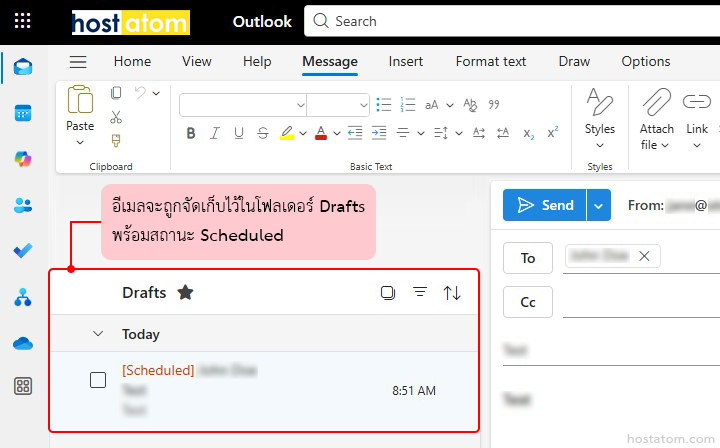Apply yellow text highlight color
This screenshot has height=448, width=720.
(287, 134)
